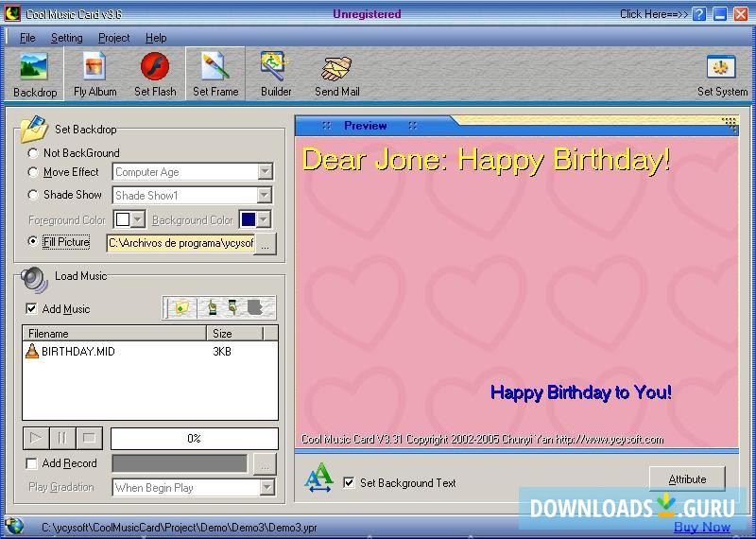Launch the Builder tool
The image size is (756, 539).
[276, 74]
